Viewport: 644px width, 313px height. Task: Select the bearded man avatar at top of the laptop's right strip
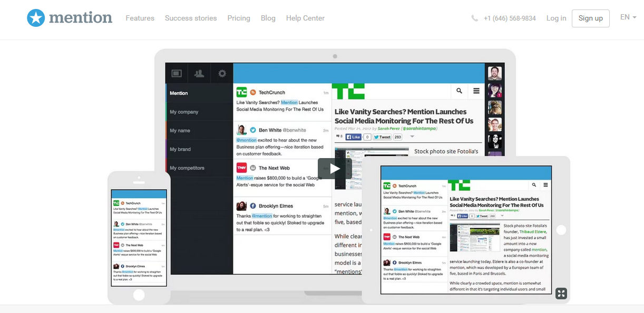point(494,73)
